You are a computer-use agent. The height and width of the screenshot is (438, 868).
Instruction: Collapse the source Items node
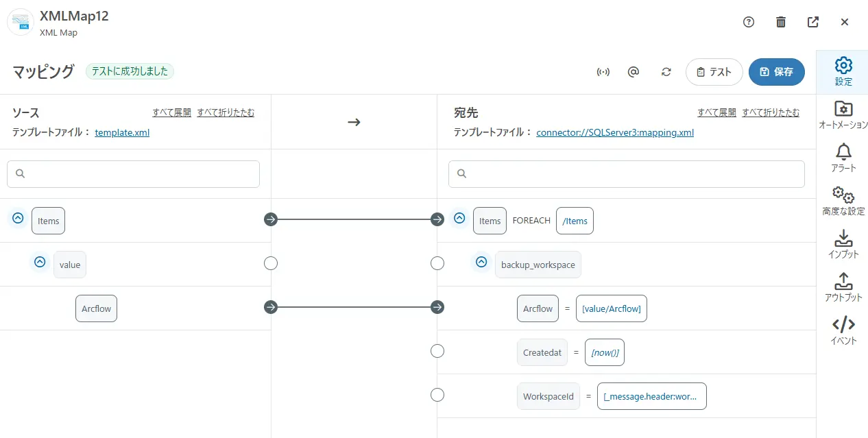pos(18,219)
